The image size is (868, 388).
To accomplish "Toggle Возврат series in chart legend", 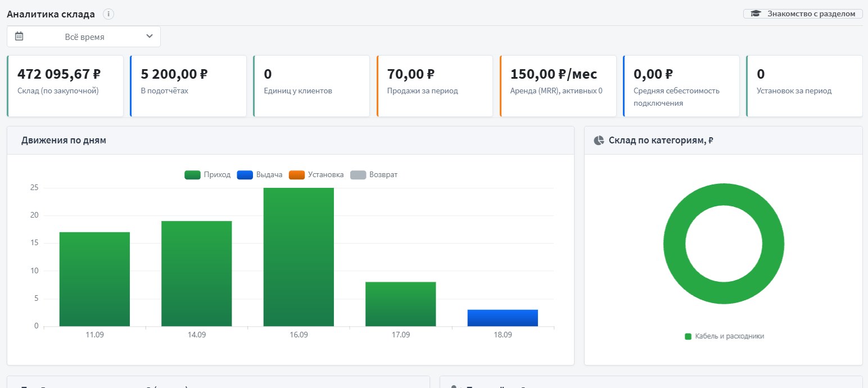I will pos(374,175).
